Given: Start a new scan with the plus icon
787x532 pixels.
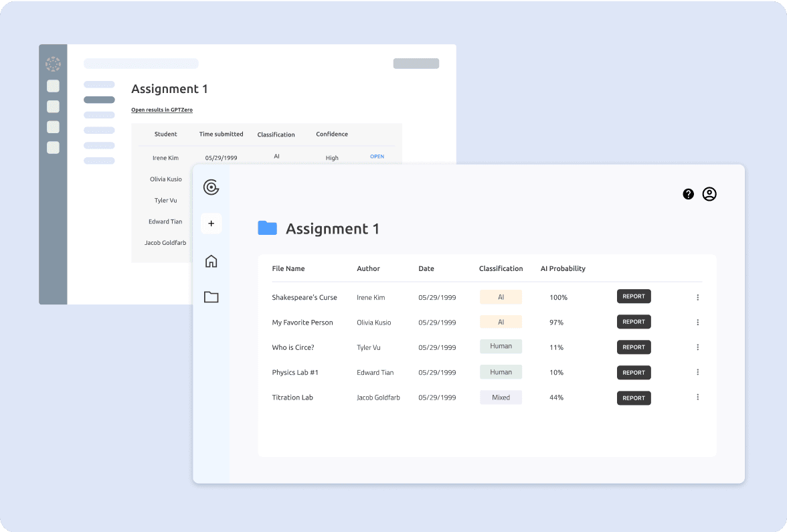Looking at the screenshot, I should click(211, 223).
